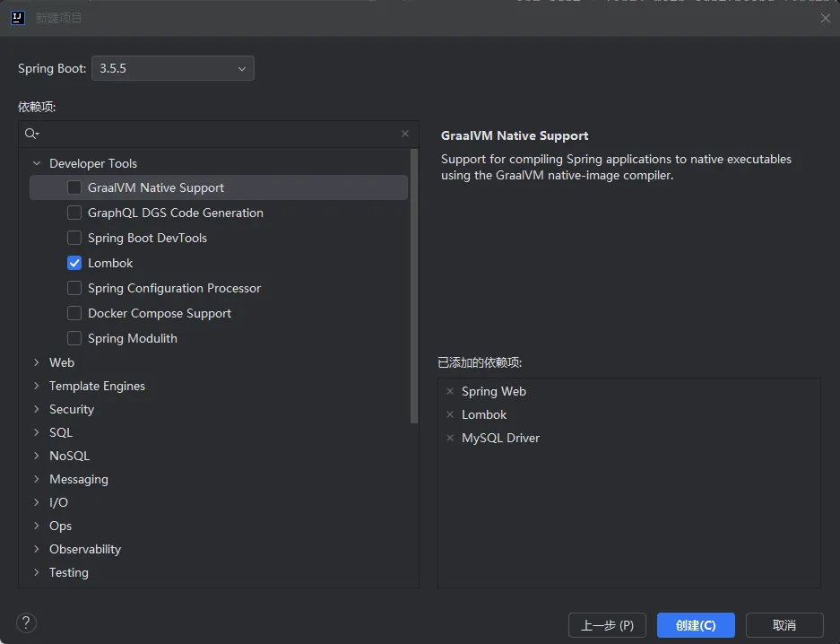840x644 pixels.
Task: Expand the Testing category
Action: pos(37,572)
